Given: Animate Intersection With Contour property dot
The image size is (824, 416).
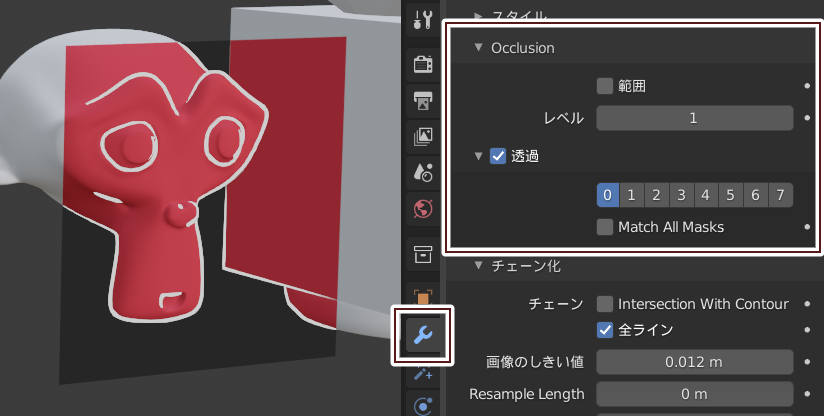Looking at the screenshot, I should (808, 304).
